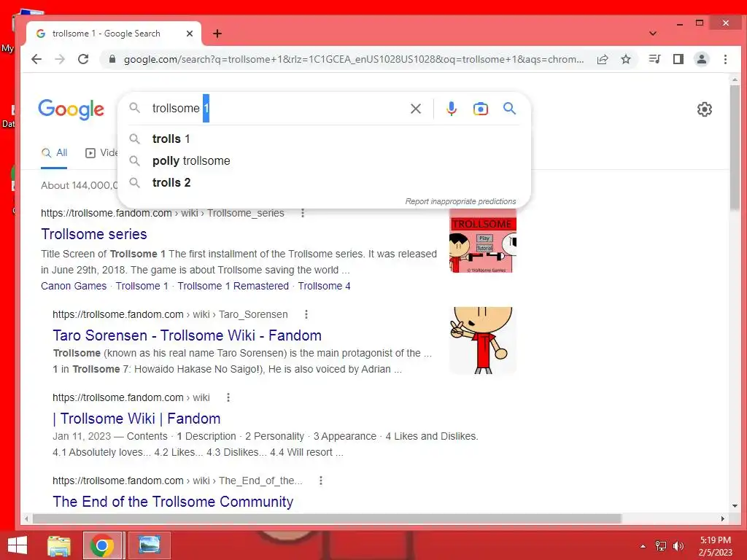
Task: Open the media control icon in the Chrome toolbar
Action: coord(655,59)
